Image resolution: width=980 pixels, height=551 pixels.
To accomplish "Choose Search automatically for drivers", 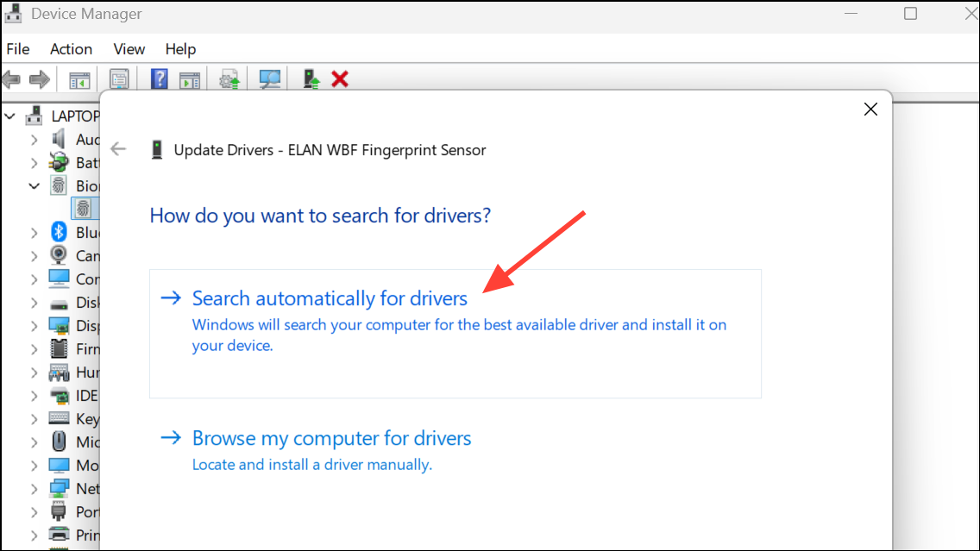I will click(x=455, y=334).
